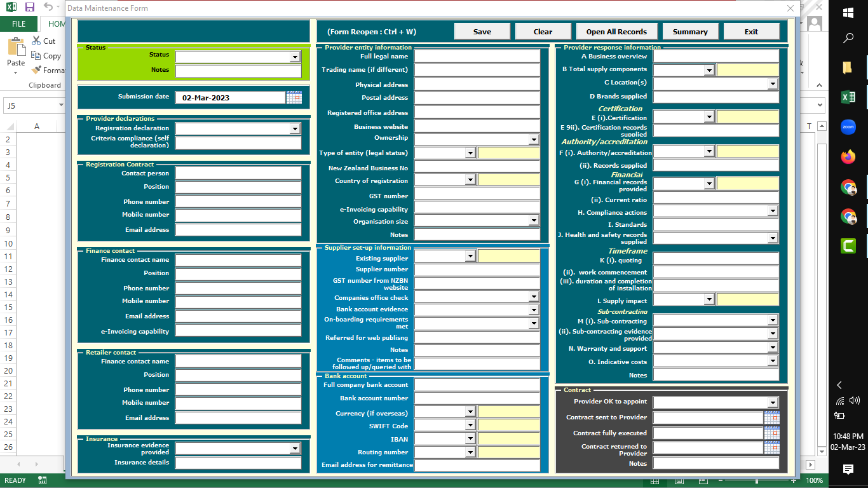Image resolution: width=868 pixels, height=488 pixels.
Task: Open calendar for Contract returned to Provider
Action: click(x=771, y=448)
